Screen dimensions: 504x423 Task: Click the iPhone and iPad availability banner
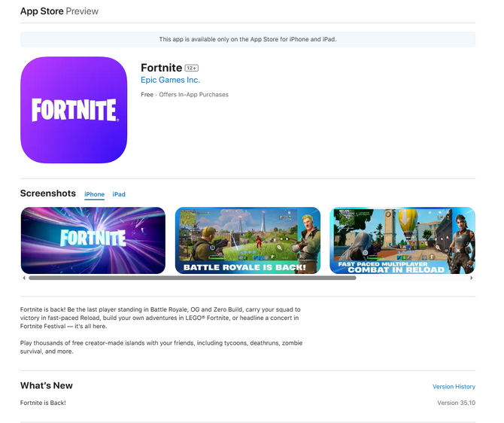[247, 39]
